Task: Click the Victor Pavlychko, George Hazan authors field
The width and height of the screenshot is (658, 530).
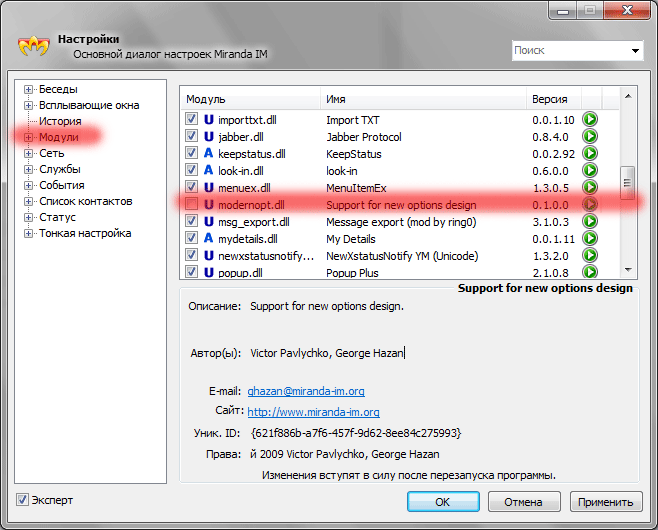Action: tap(327, 353)
